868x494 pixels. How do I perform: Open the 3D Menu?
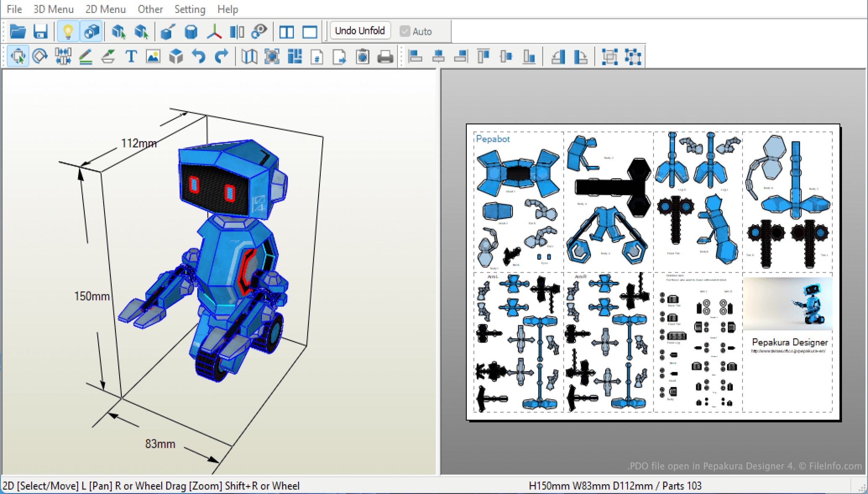pyautogui.click(x=53, y=9)
